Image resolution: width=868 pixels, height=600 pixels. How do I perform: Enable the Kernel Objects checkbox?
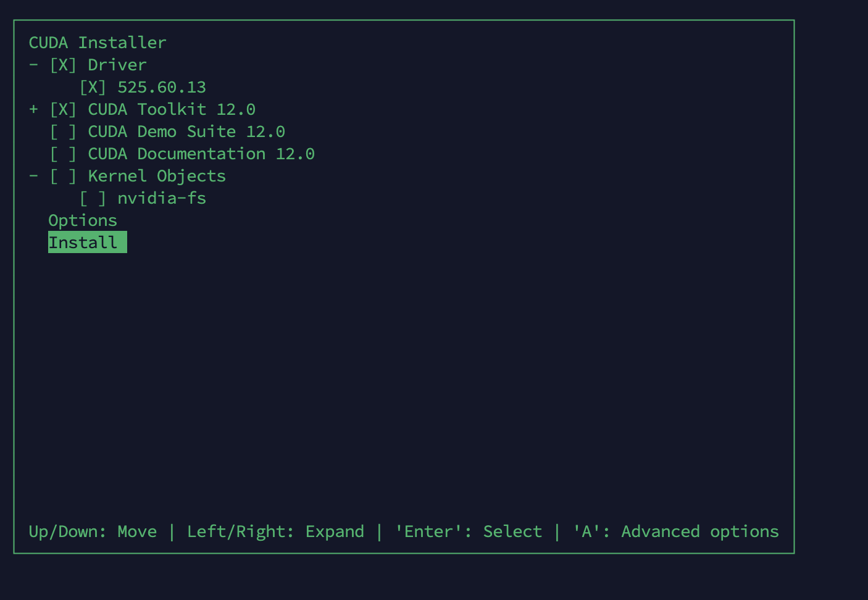coord(63,176)
